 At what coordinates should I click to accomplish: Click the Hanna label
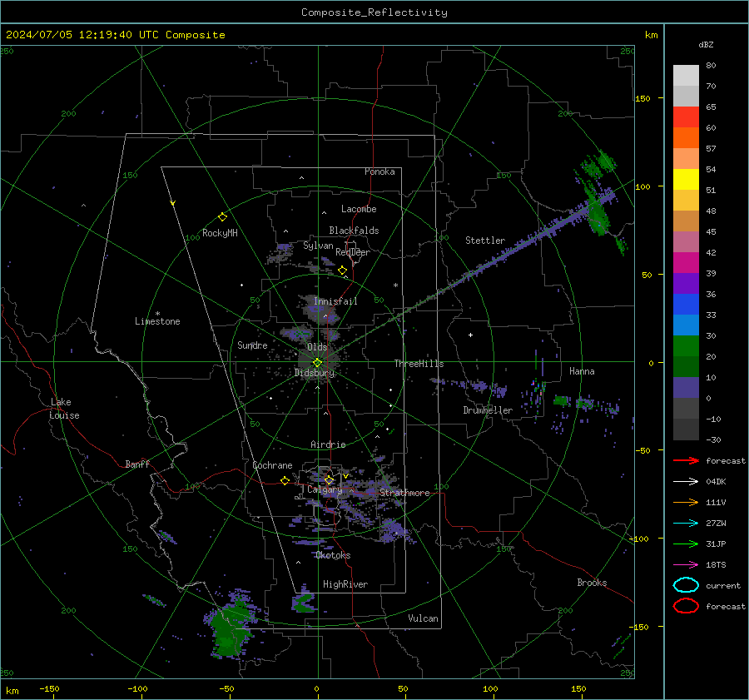pyautogui.click(x=582, y=371)
